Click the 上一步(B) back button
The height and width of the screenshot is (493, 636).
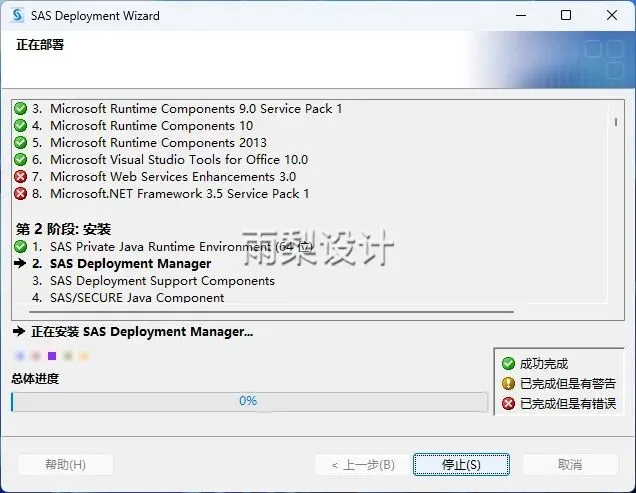click(x=363, y=464)
